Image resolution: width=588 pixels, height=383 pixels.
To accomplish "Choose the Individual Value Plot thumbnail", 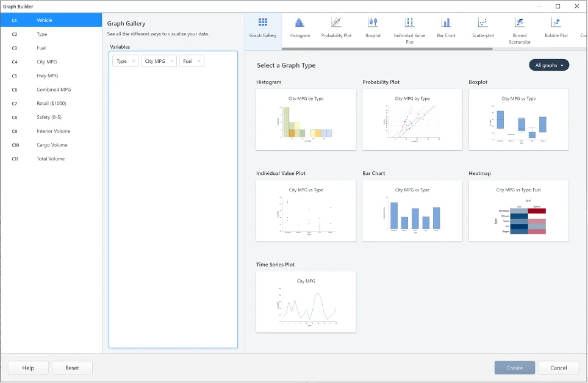I will [x=306, y=211].
